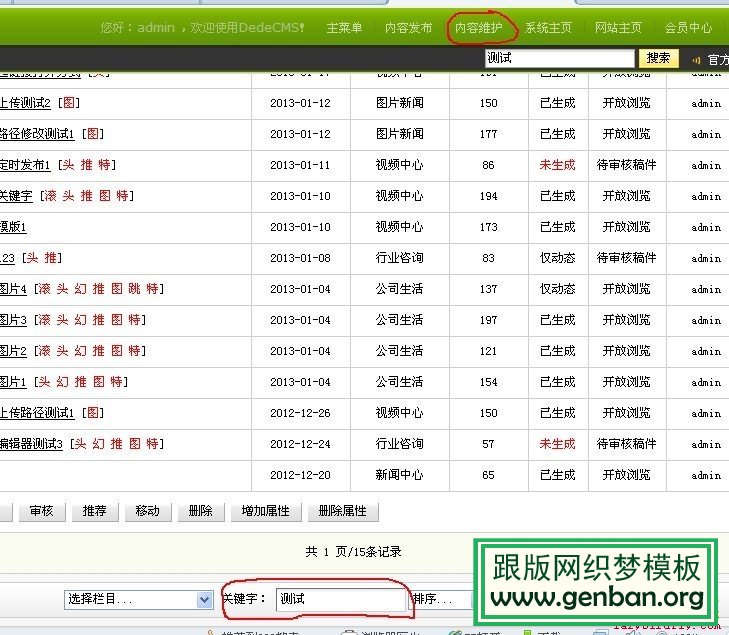Click 图片新闻 category in 上传测试2 row
The image size is (729, 635).
[x=399, y=103]
